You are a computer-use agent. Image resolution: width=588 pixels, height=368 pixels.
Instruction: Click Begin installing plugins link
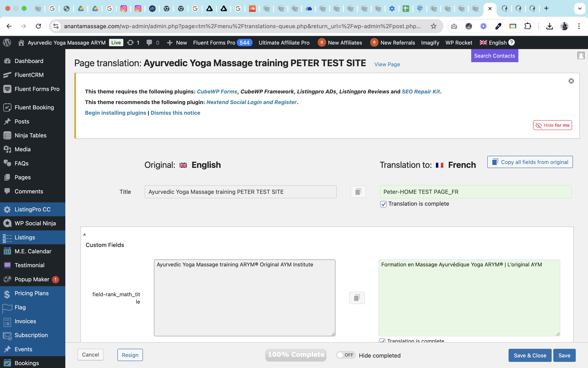(x=115, y=113)
